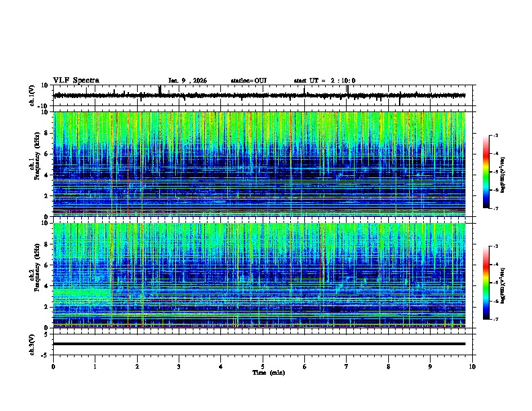Click time axis tick label "7"
The image size is (532, 411).
347,367
